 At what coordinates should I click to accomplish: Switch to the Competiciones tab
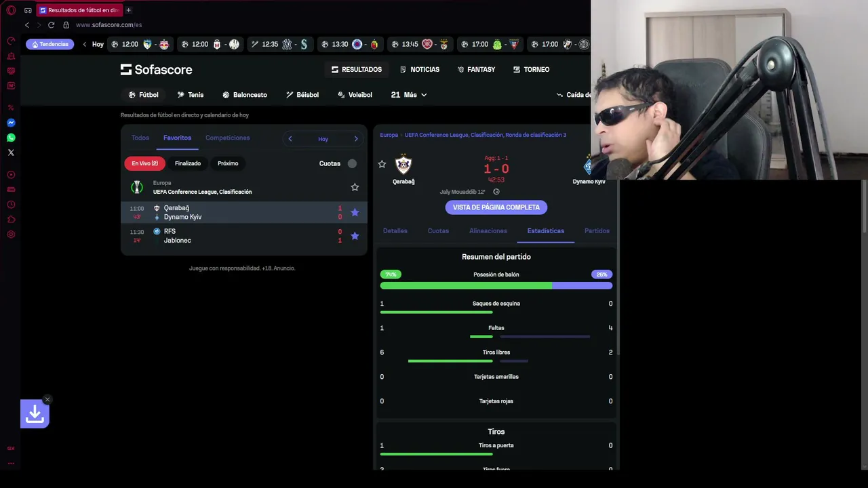coord(228,138)
